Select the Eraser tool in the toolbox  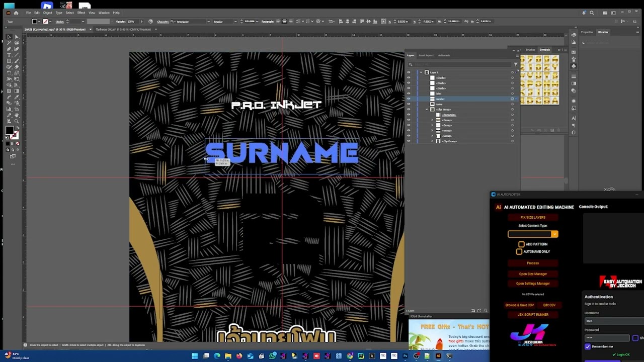coord(17,67)
